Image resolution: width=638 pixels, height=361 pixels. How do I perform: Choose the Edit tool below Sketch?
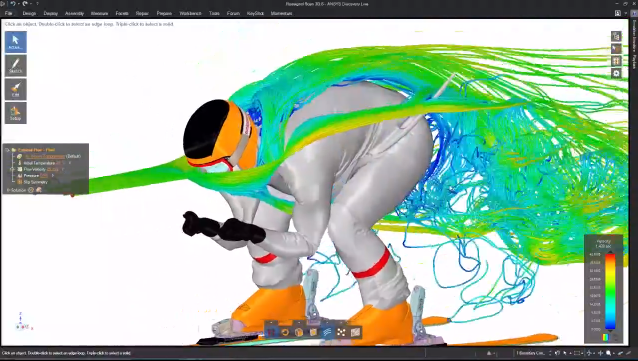click(16, 89)
